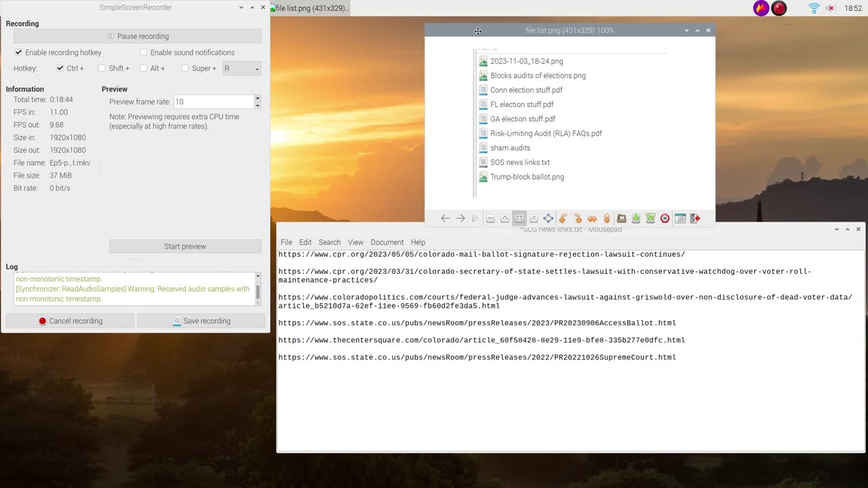
Task: Increase the preview frame rate stepper
Action: (258, 98)
